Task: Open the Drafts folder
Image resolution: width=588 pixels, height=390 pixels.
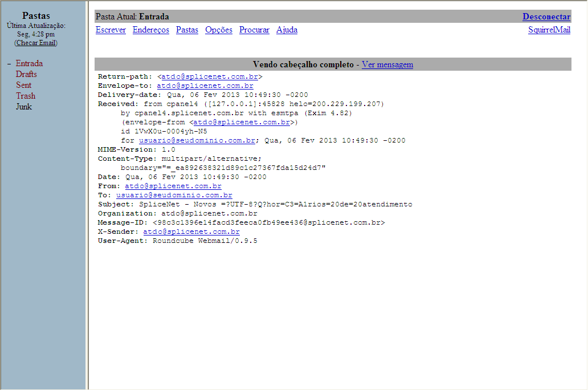Action: [26, 74]
